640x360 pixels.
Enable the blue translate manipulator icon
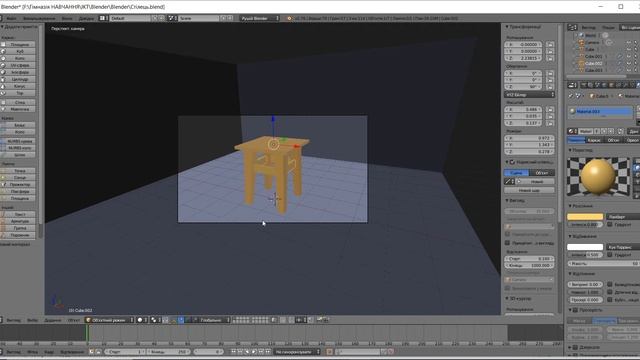pyautogui.click(x=181, y=320)
